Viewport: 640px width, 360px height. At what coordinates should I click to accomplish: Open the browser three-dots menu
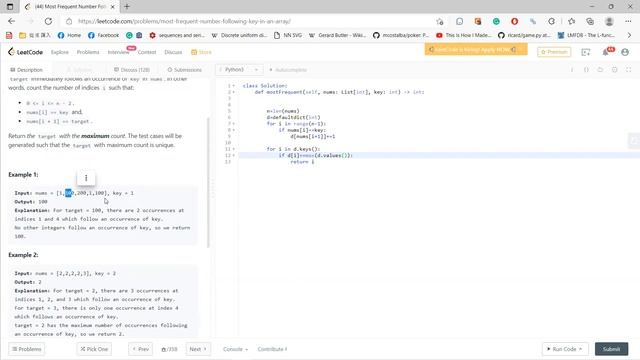click(x=628, y=21)
